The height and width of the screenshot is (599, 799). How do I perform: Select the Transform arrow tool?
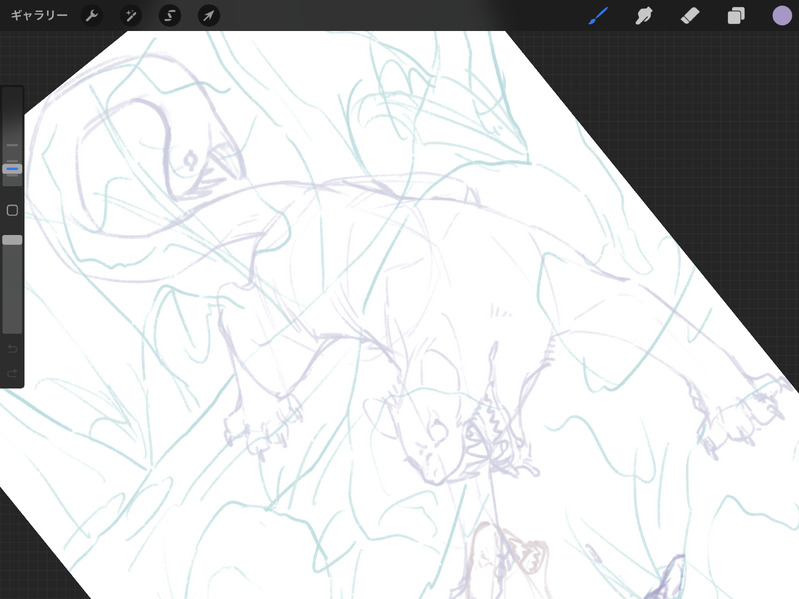point(208,16)
